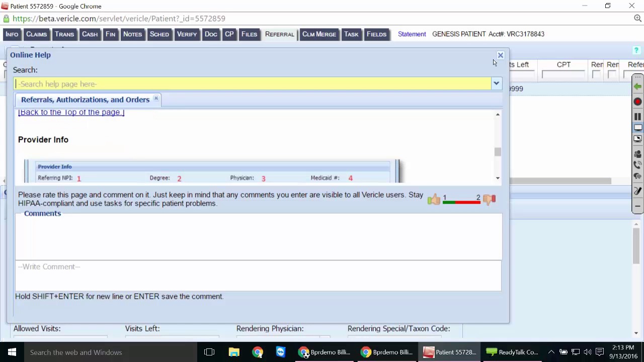Click the help content scrollbar thumb
This screenshot has width=644, height=362.
498,152
